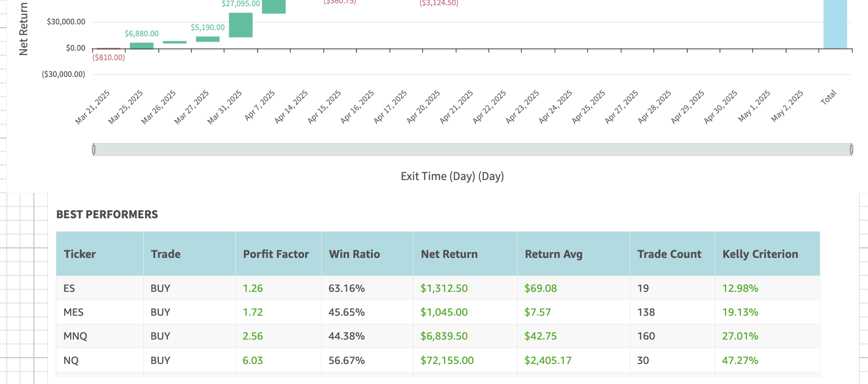Viewport: 868px width, 384px height.
Task: Click the MES Kelly Criterion 19.13% cell
Action: [740, 312]
